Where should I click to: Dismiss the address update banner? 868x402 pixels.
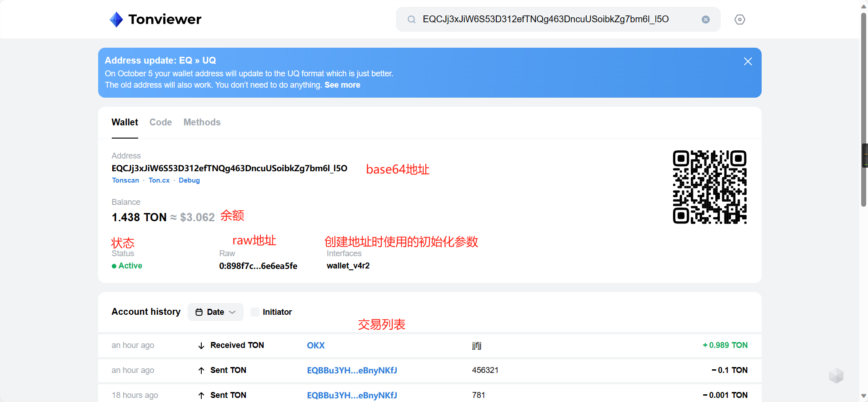748,61
